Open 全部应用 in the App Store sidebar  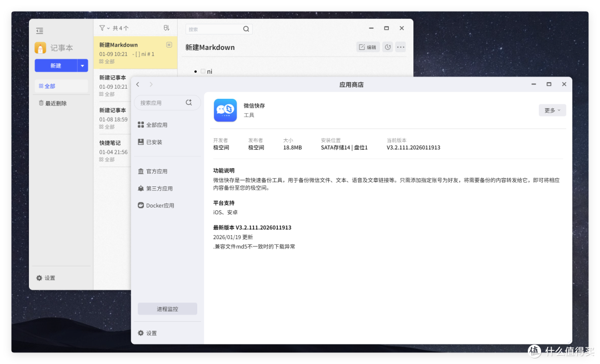click(152, 125)
